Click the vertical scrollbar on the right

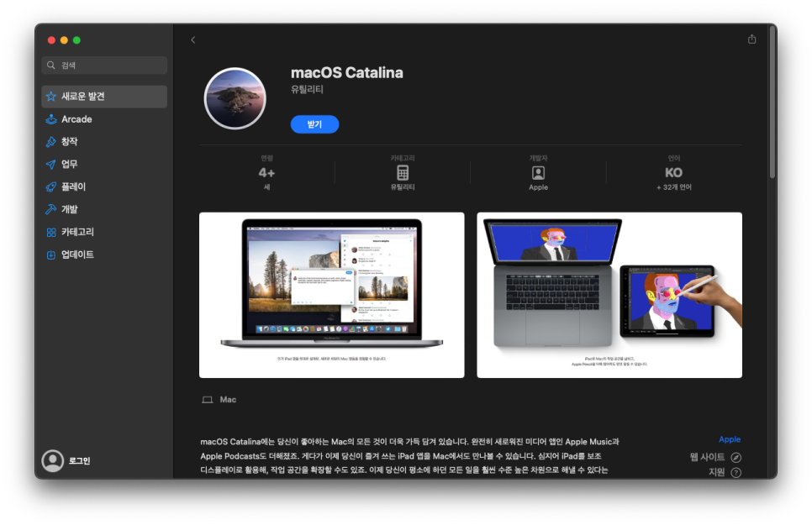coord(772,102)
